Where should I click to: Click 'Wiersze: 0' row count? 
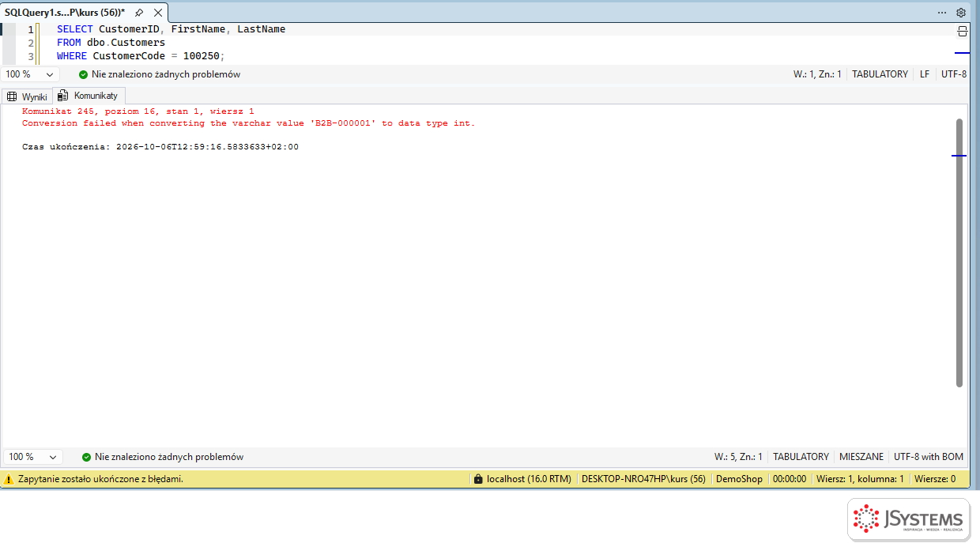(x=935, y=479)
